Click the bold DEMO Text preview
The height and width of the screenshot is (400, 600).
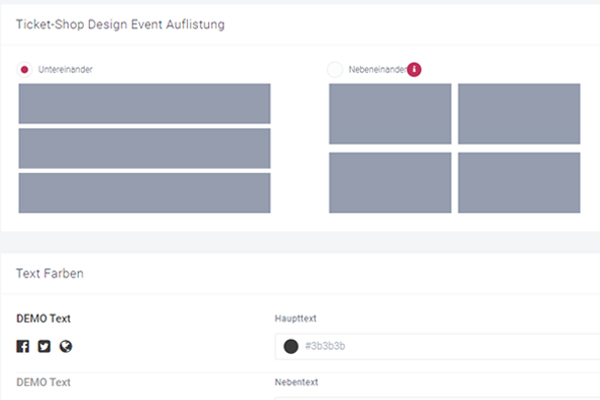click(44, 319)
